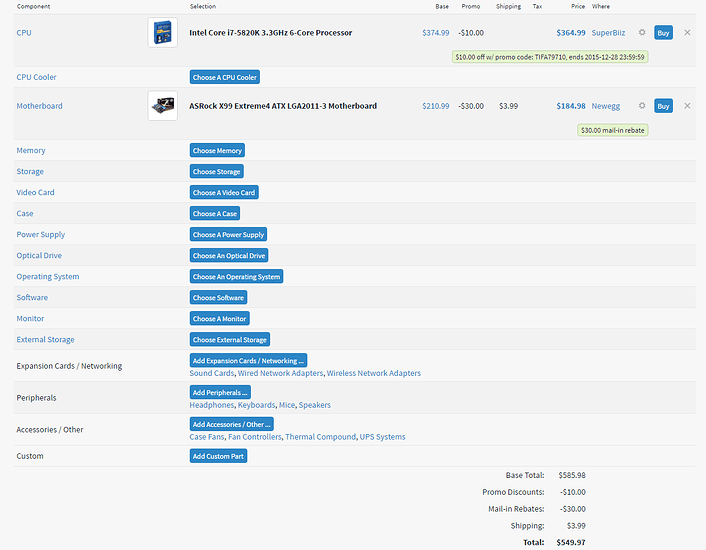Open the Storage component link
The height and width of the screenshot is (550, 706).
[30, 171]
